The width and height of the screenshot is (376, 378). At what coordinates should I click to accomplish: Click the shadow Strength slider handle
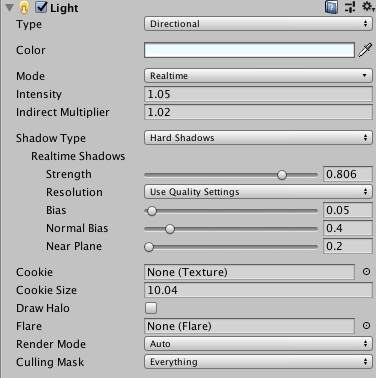282,175
